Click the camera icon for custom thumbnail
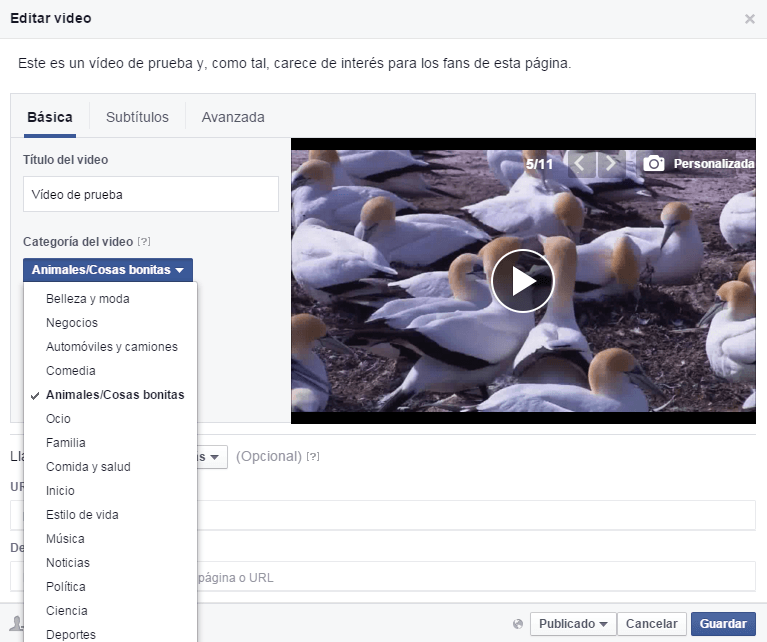This screenshot has height=642, width=767. tap(654, 163)
